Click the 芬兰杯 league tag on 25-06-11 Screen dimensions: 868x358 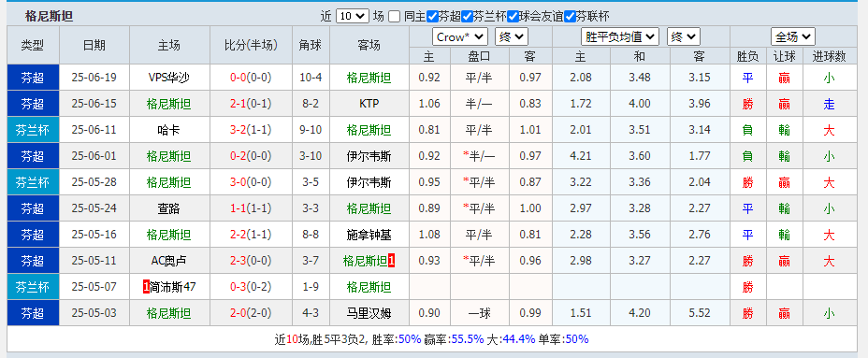pyautogui.click(x=34, y=130)
